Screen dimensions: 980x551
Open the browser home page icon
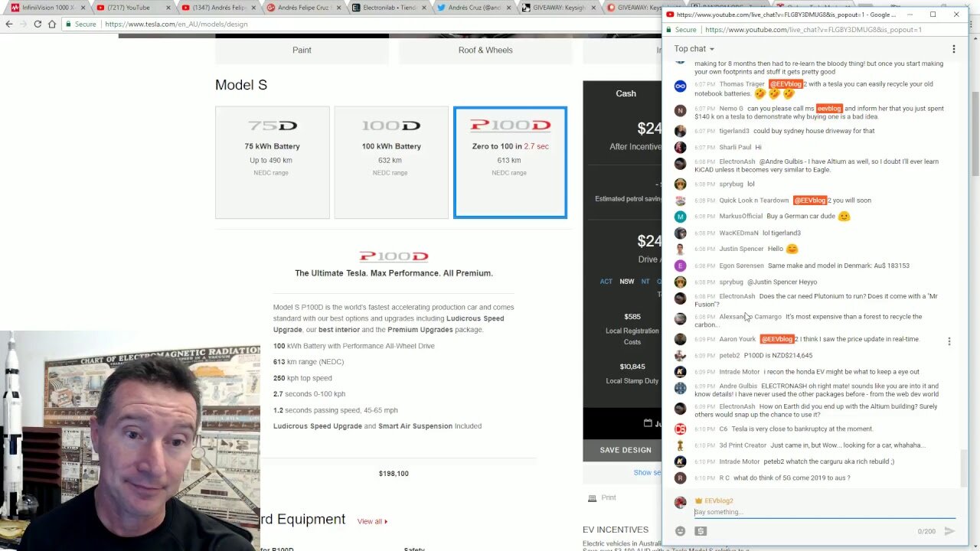point(52,24)
